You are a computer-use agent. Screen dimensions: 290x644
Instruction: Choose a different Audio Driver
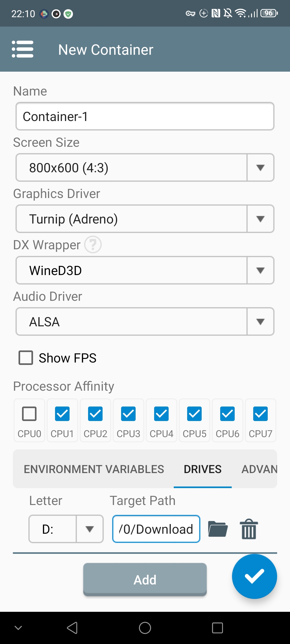coord(145,322)
